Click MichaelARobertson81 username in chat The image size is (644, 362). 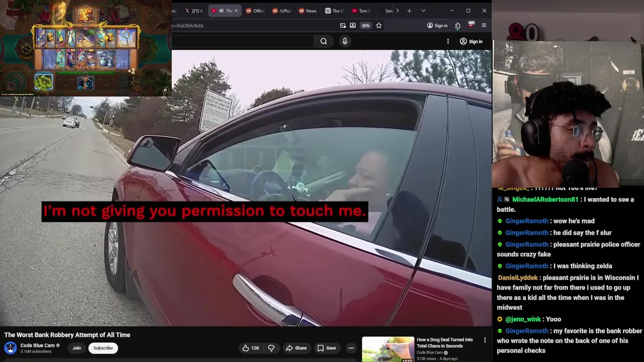[x=545, y=200]
